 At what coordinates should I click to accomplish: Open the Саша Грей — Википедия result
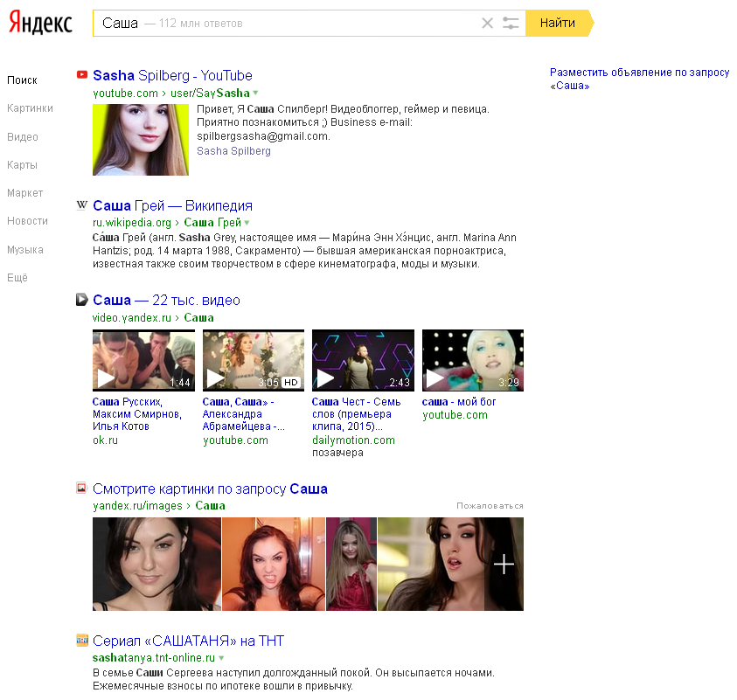pos(172,205)
